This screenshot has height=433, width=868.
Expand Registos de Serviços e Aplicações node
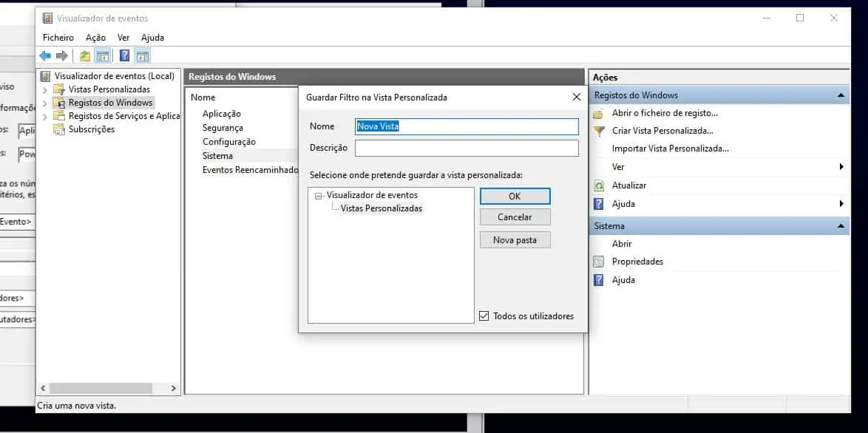(x=45, y=116)
